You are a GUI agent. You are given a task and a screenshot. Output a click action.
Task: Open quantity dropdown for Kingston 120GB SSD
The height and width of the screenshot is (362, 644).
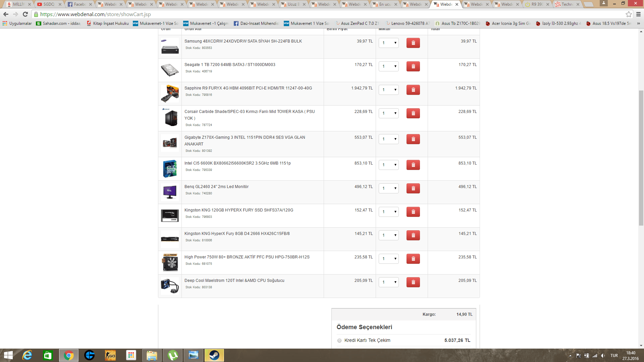[x=388, y=212]
